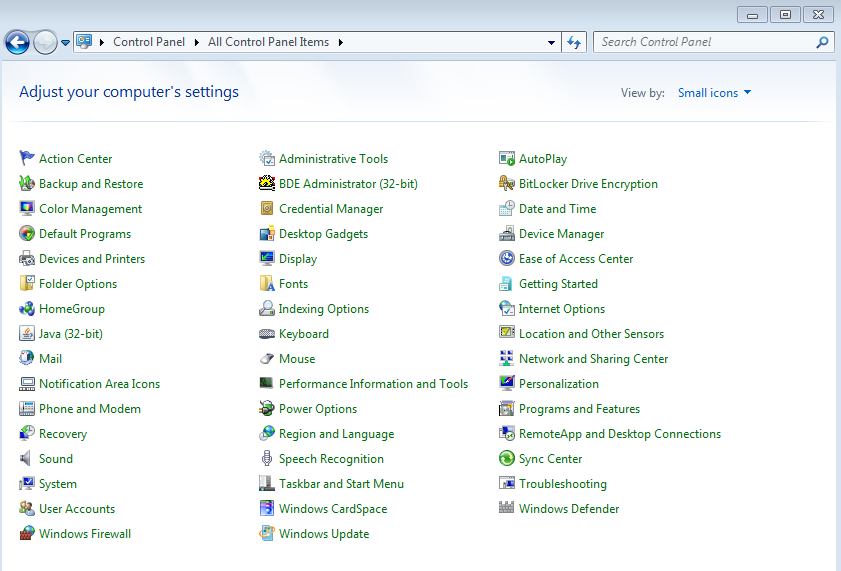
Task: Click the Sound speaker icon
Action: pos(26,458)
